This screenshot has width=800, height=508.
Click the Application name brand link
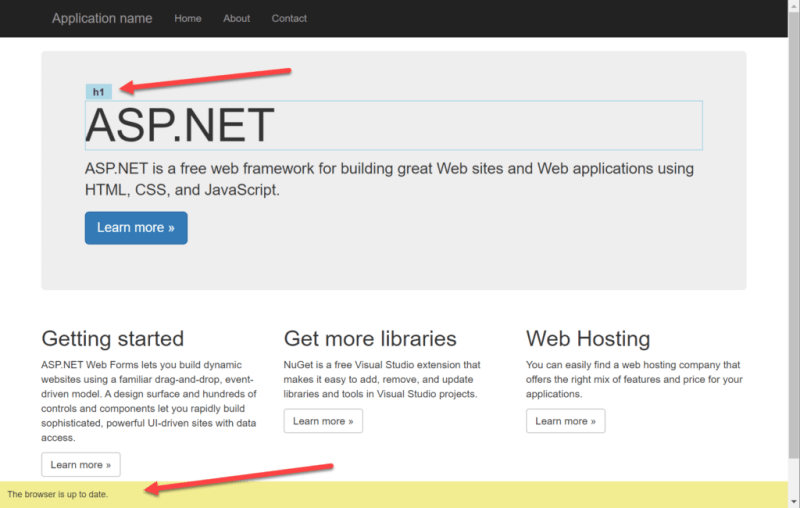tap(102, 18)
